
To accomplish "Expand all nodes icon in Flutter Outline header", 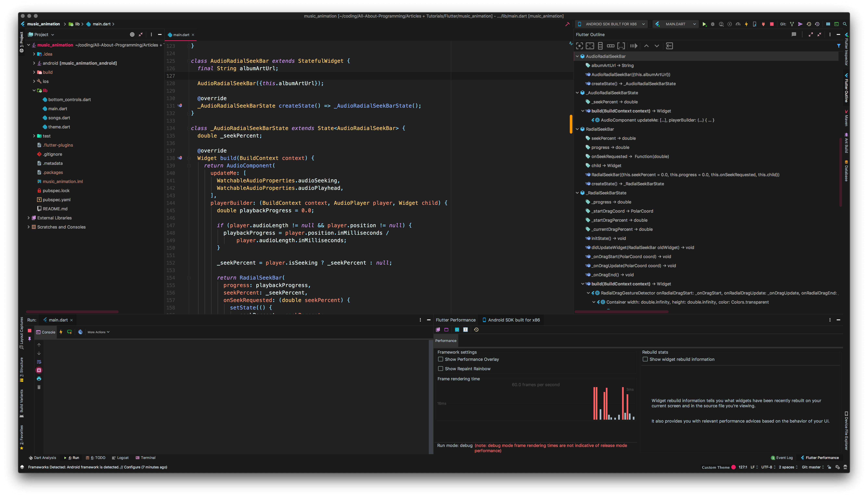I will 810,34.
